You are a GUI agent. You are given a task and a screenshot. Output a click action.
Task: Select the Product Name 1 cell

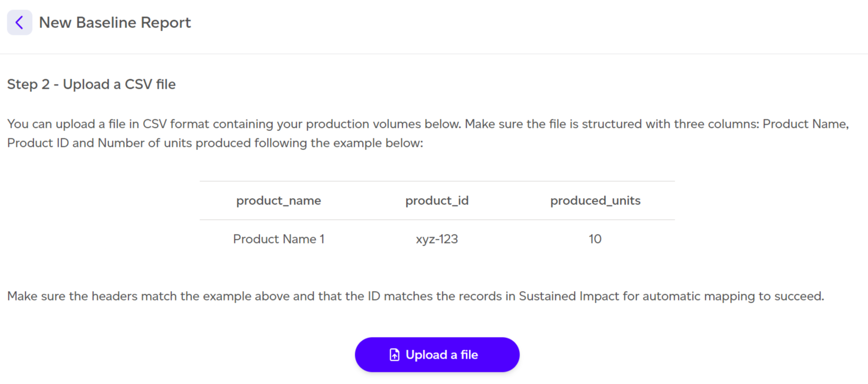(279, 239)
